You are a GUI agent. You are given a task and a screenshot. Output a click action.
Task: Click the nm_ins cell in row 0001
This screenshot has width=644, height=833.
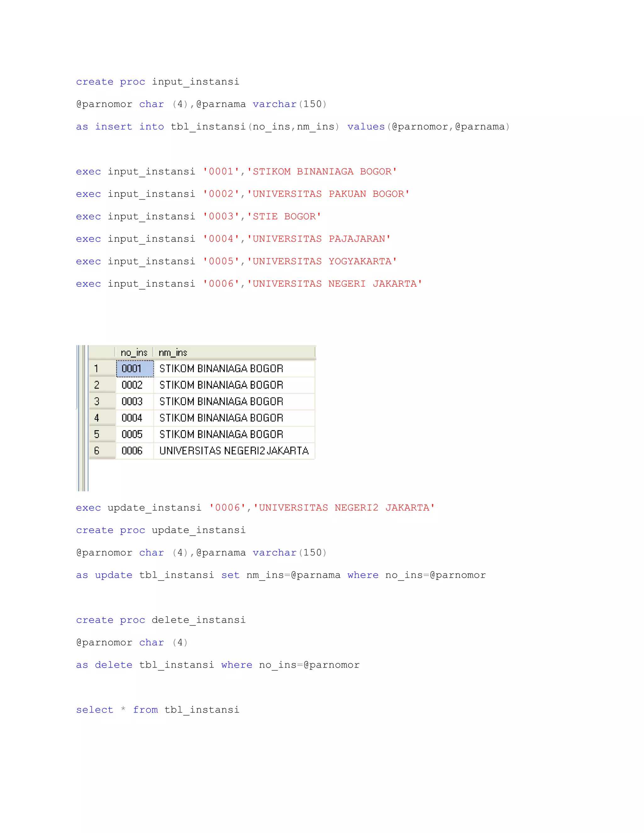234,369
